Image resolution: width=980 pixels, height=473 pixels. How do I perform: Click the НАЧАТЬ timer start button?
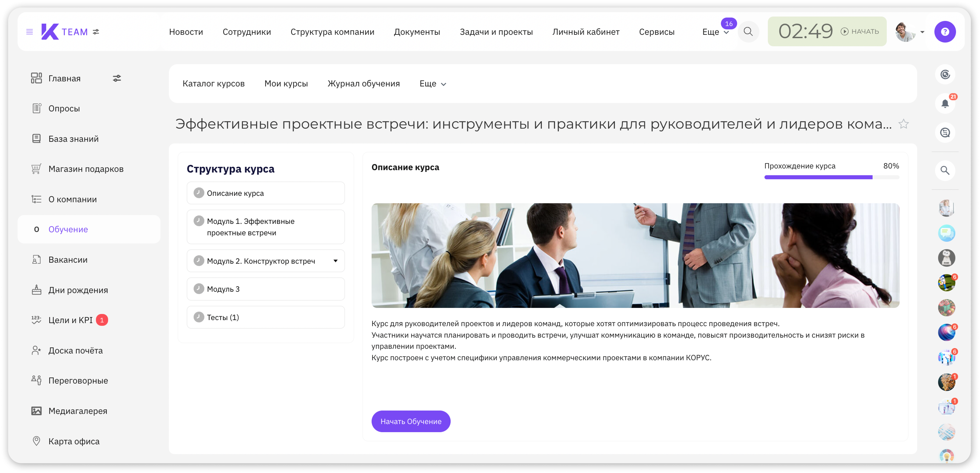click(x=860, y=32)
